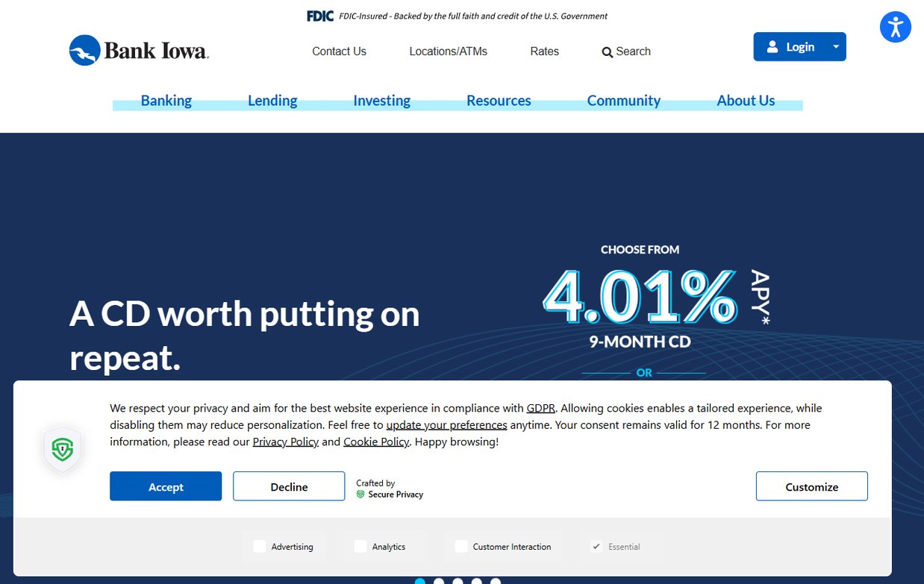Open the Privacy Policy link
The image size is (924, 584).
pos(286,442)
